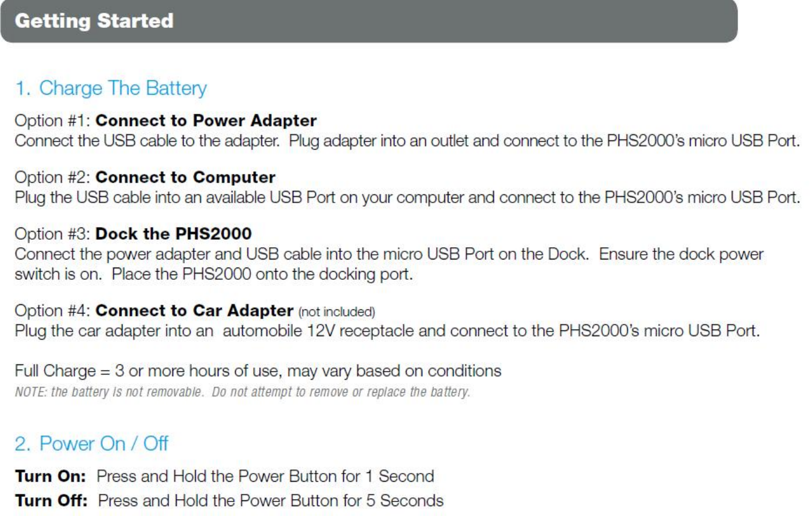Click the "Connect to Car Adapter" bold title

195,311
